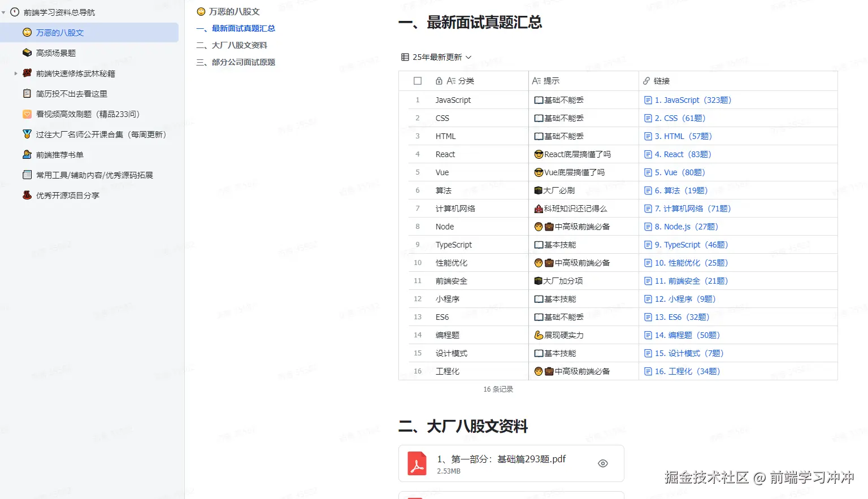Expand the 前端快速修炼武林秘籍 tree node

click(15, 73)
